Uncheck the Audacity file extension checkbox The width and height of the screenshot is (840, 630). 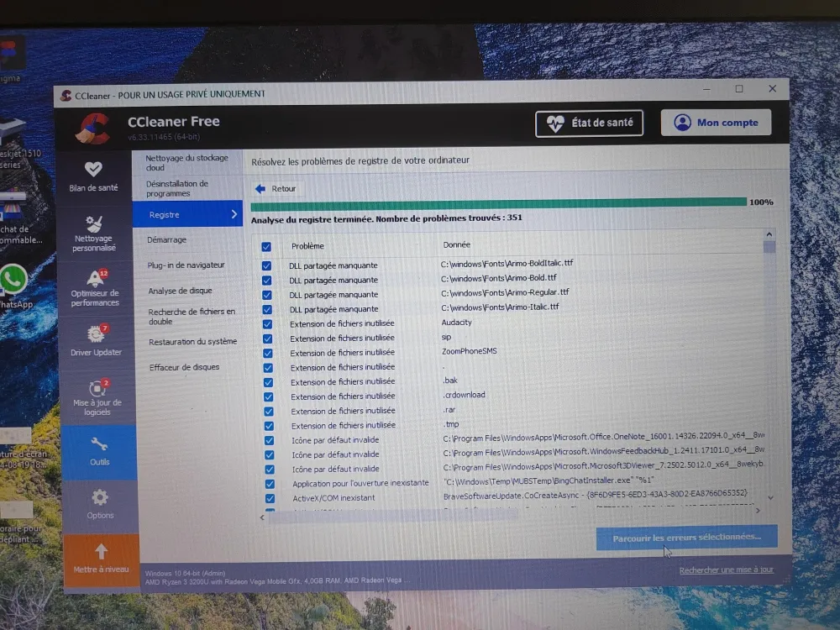pos(268,323)
